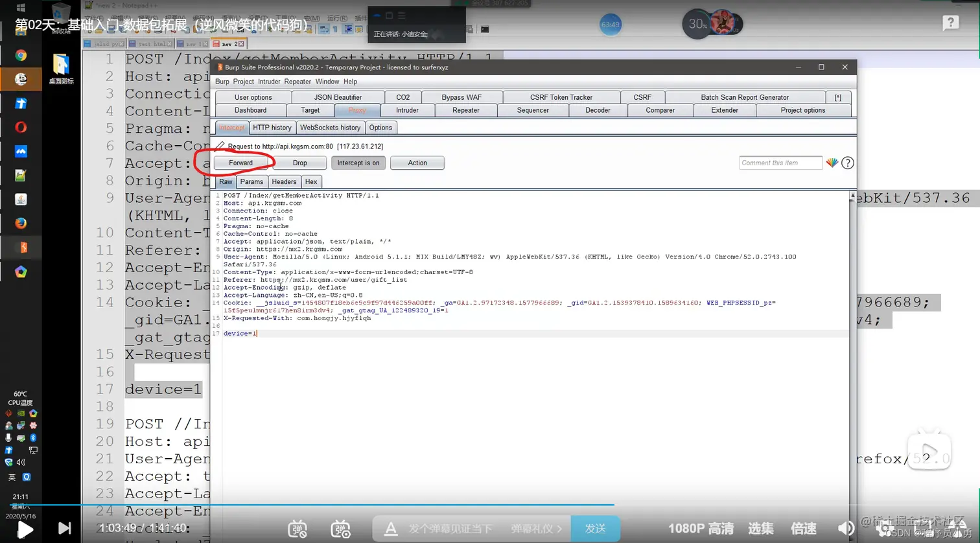Viewport: 980px width, 543px height.
Task: Open the 选集 episode list
Action: pyautogui.click(x=761, y=529)
